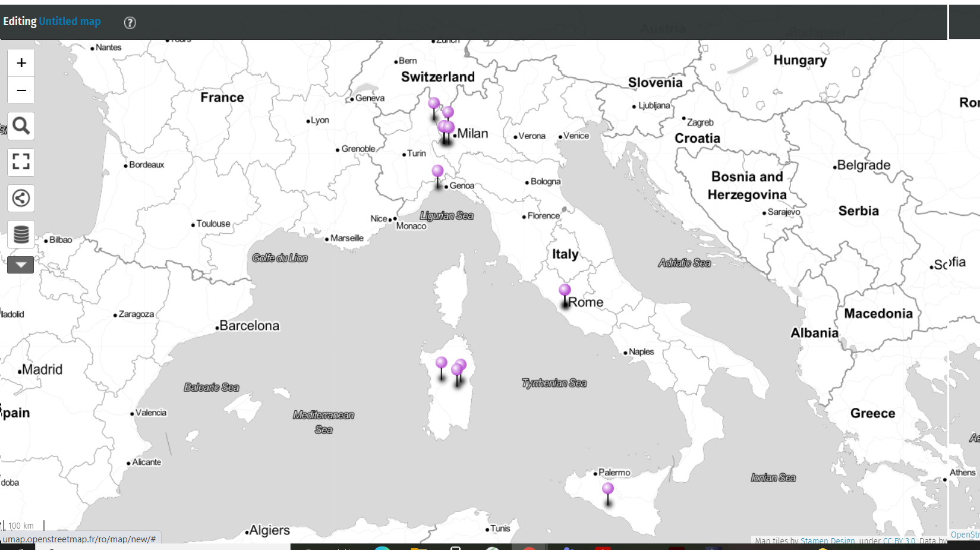Open the OpenStreetMap attribution link
The image size is (980, 550).
point(965,535)
